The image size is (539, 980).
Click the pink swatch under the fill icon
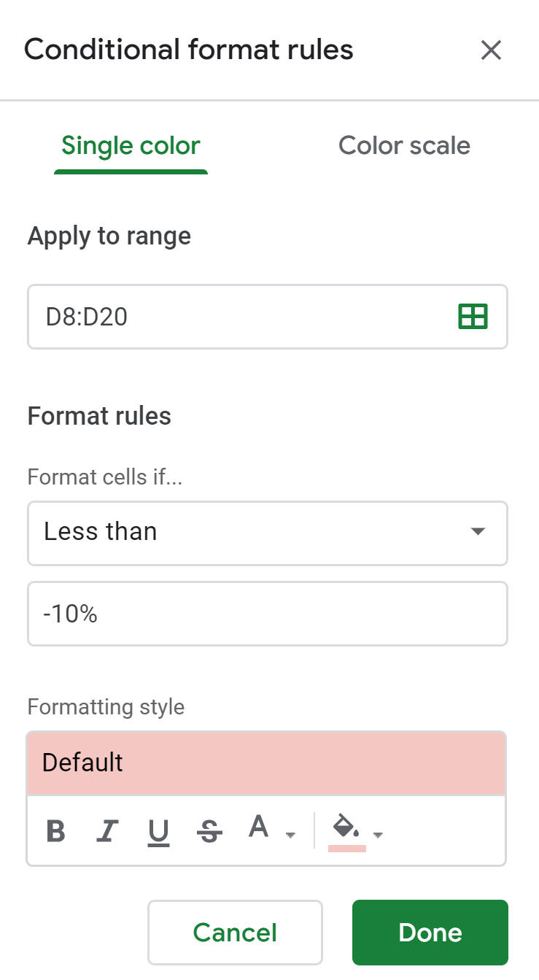point(347,849)
